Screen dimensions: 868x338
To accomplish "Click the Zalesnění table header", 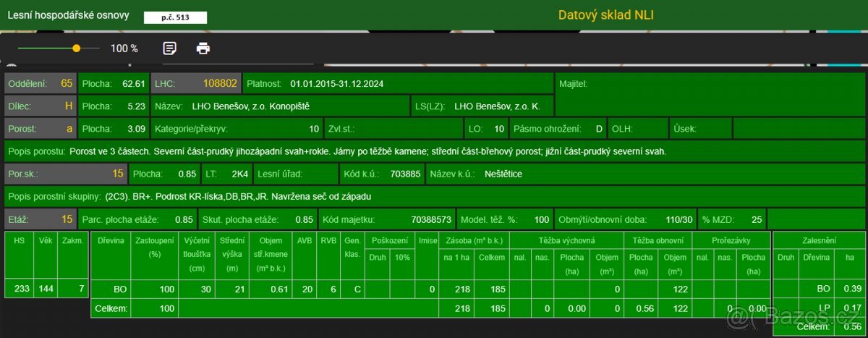I will point(820,240).
